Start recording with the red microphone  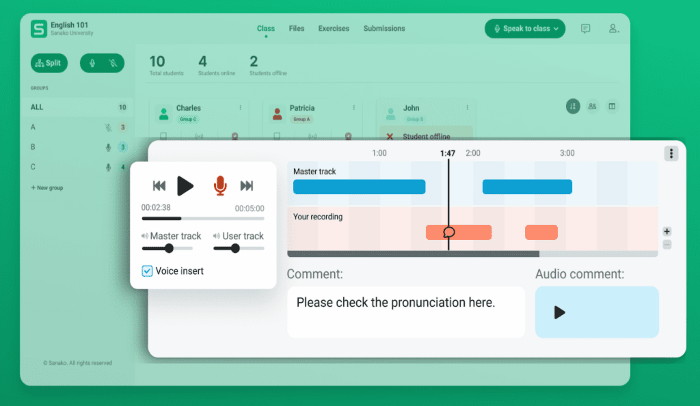click(220, 185)
